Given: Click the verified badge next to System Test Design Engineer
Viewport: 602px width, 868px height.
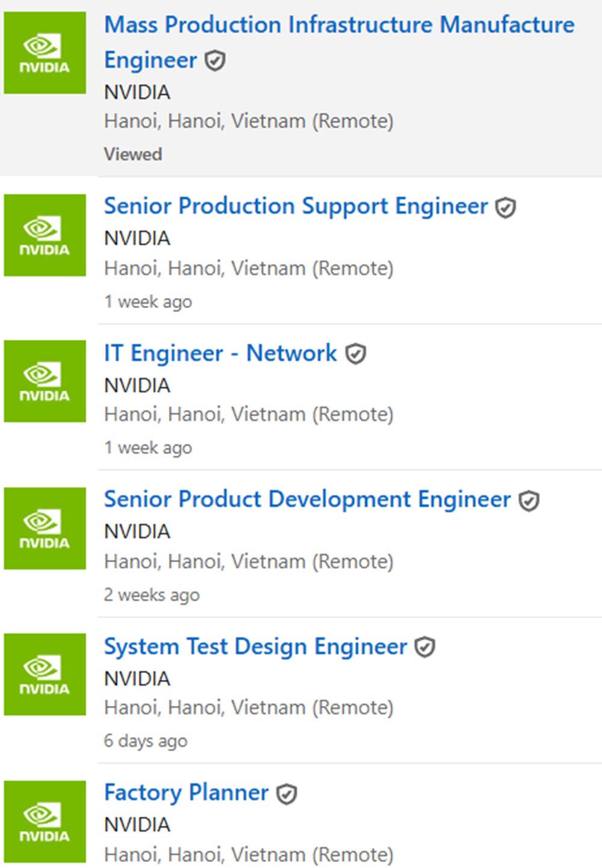Looking at the screenshot, I should pyautogui.click(x=425, y=647).
